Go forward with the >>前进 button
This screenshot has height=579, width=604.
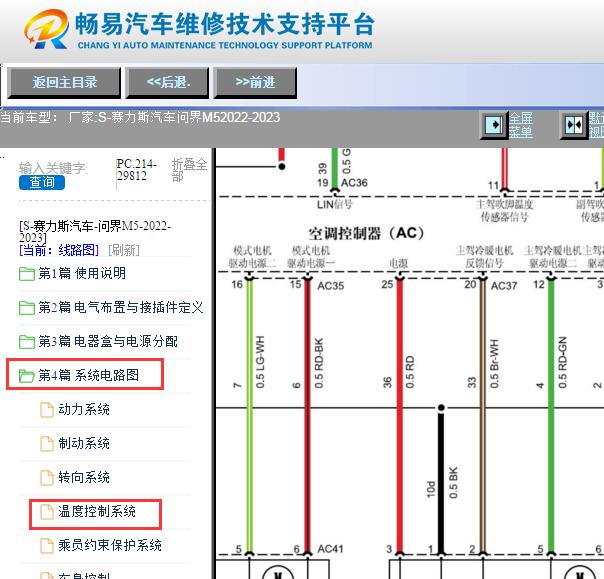255,82
